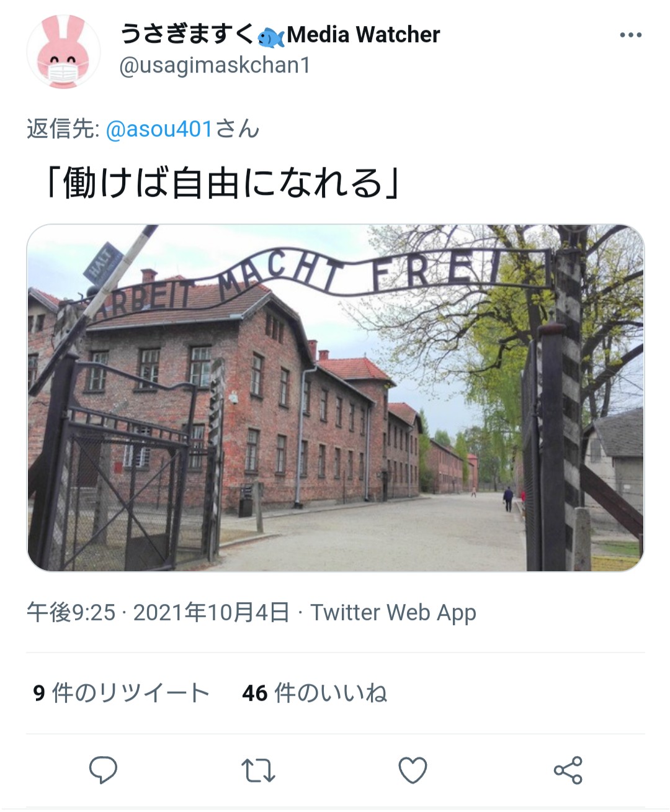Open the Twitter Web App source link
This screenshot has height=812, width=670.
click(x=393, y=613)
